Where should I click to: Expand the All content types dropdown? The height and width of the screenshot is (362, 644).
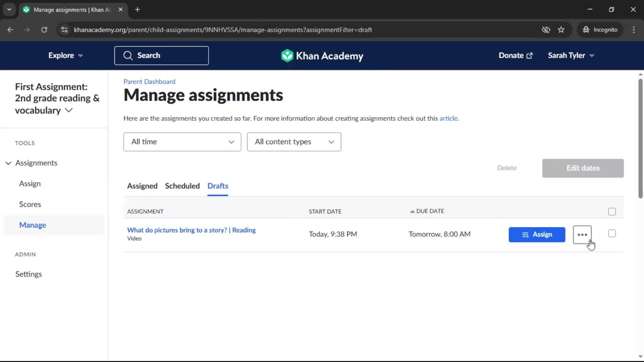[x=294, y=142]
